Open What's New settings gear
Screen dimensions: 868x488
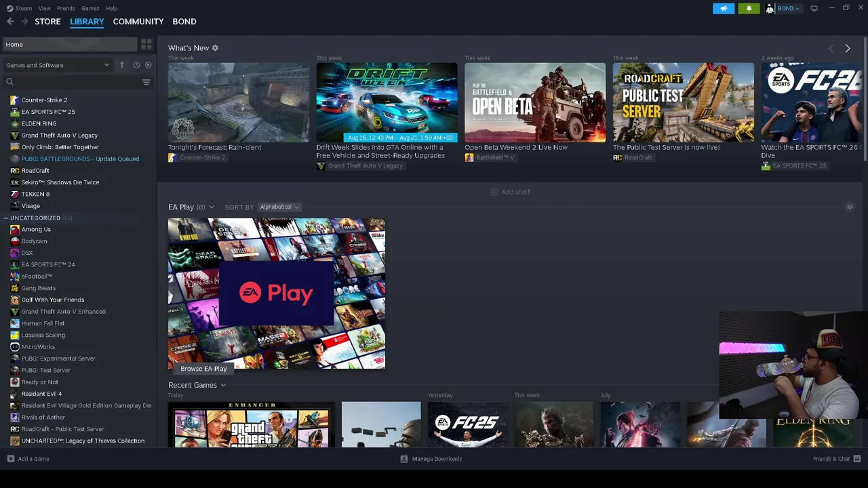pyautogui.click(x=215, y=48)
